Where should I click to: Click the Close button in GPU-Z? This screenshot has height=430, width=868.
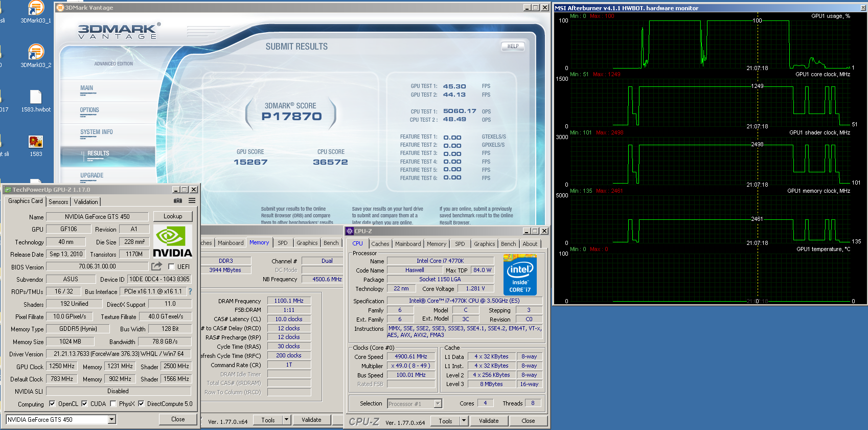(x=178, y=419)
